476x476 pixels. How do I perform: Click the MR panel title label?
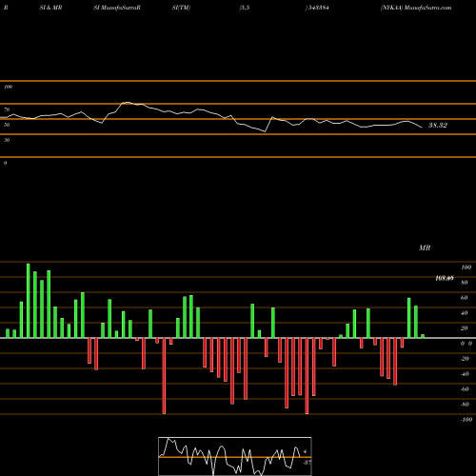coord(425,248)
